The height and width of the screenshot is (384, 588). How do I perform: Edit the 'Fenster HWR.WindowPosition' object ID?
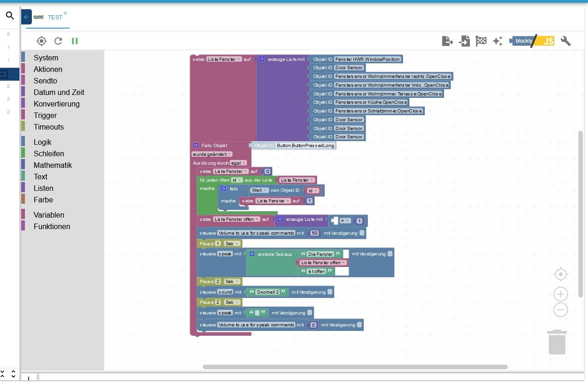(367, 59)
